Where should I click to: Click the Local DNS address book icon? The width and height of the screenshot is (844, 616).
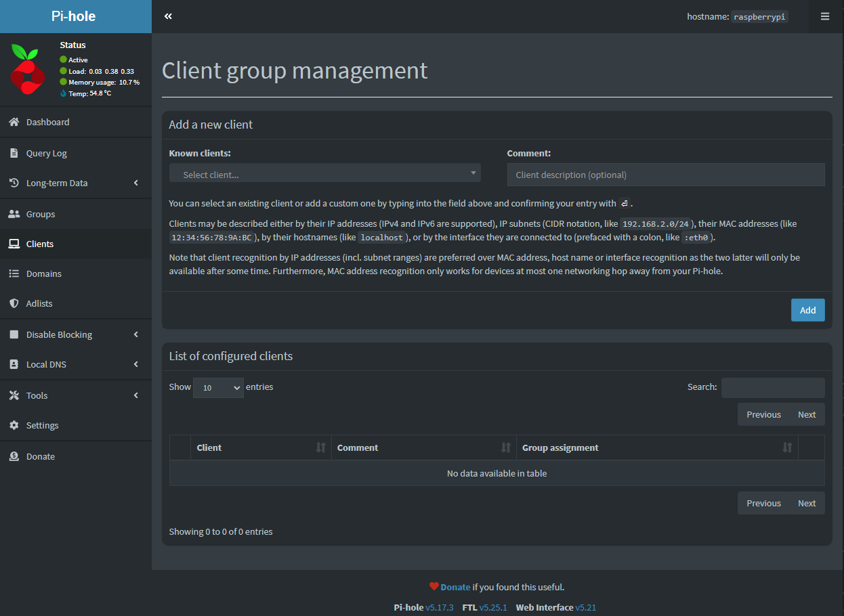[14, 364]
